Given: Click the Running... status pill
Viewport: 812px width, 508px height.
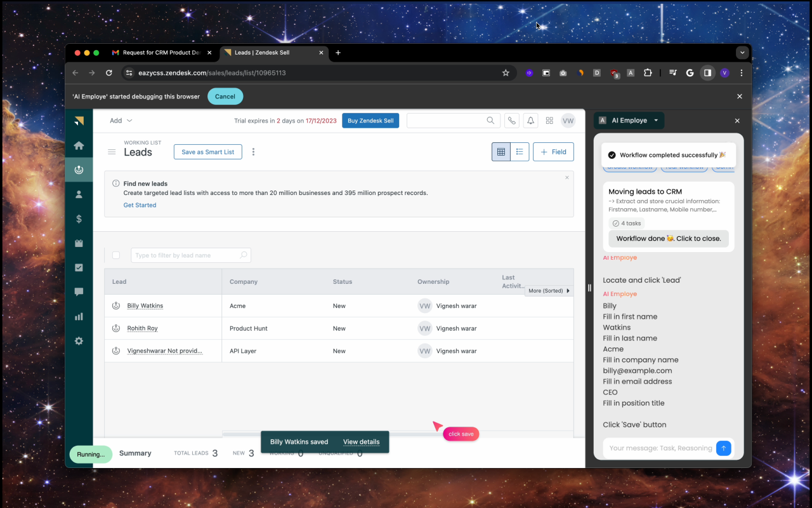Looking at the screenshot, I should [x=91, y=454].
